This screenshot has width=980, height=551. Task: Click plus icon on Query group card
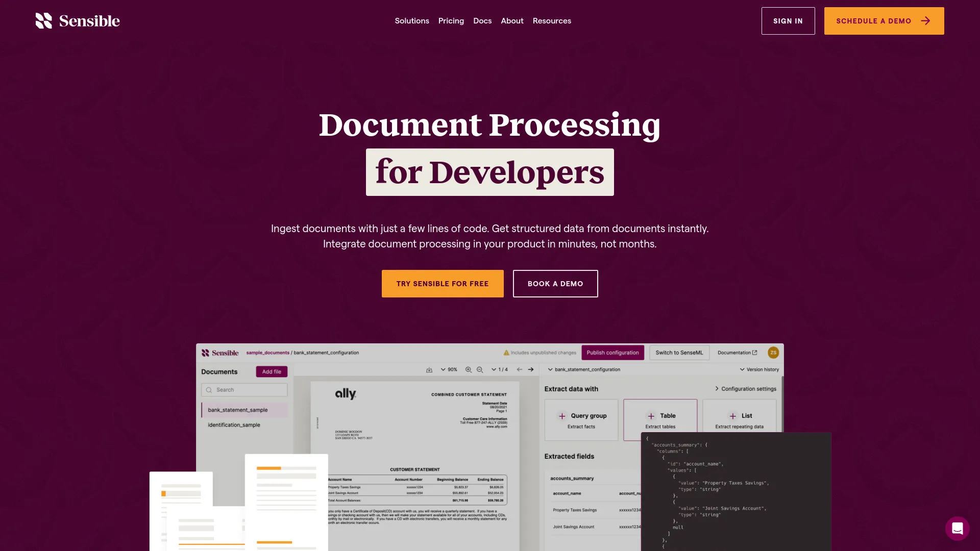pos(562,416)
